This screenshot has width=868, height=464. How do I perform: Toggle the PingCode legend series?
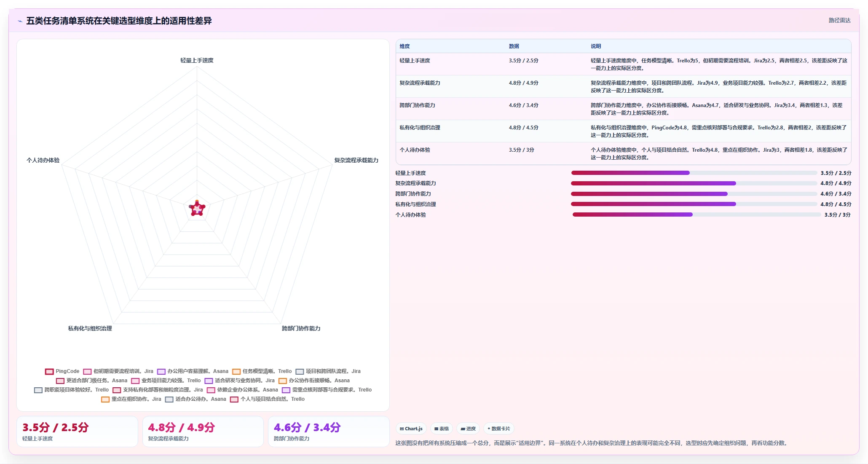point(62,371)
